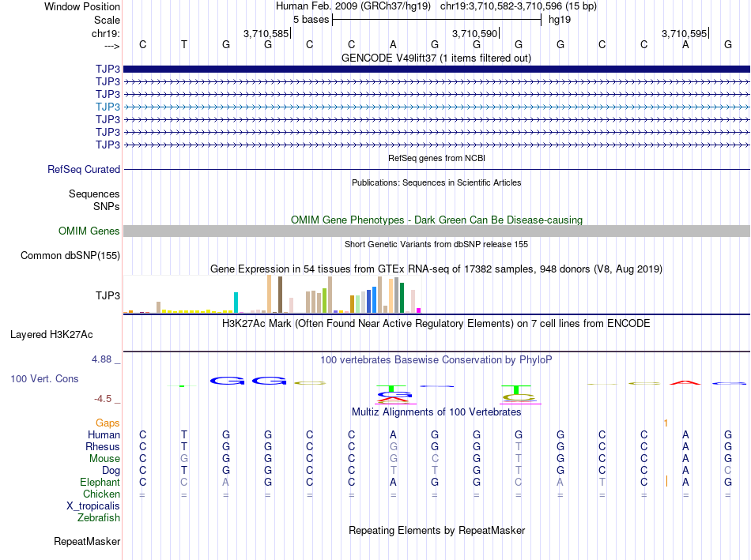Screen dimensions: 751x560
Task: Open the GENCODE V49lift37 track title
Action: tap(436, 58)
